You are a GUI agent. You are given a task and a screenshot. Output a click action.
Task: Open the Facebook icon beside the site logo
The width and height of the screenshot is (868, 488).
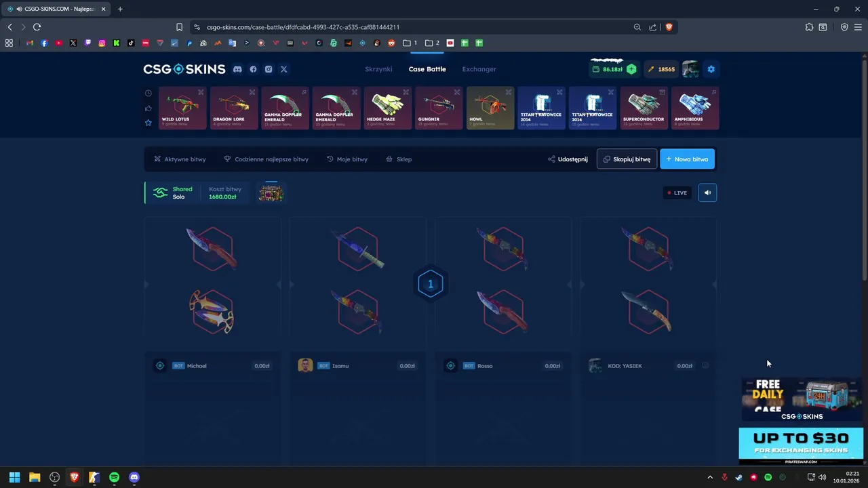253,69
